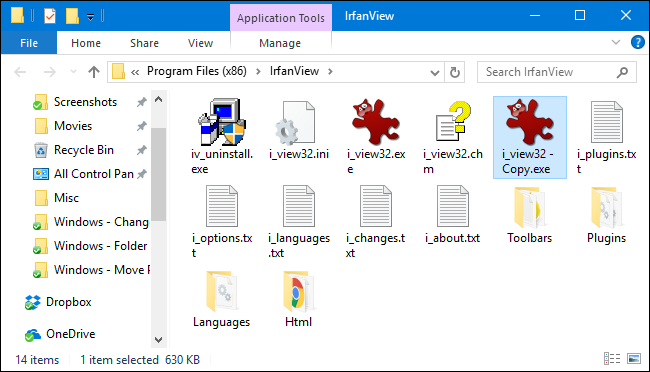Select the i_view32.ini settings file icon
650x372 pixels.
pyautogui.click(x=295, y=122)
